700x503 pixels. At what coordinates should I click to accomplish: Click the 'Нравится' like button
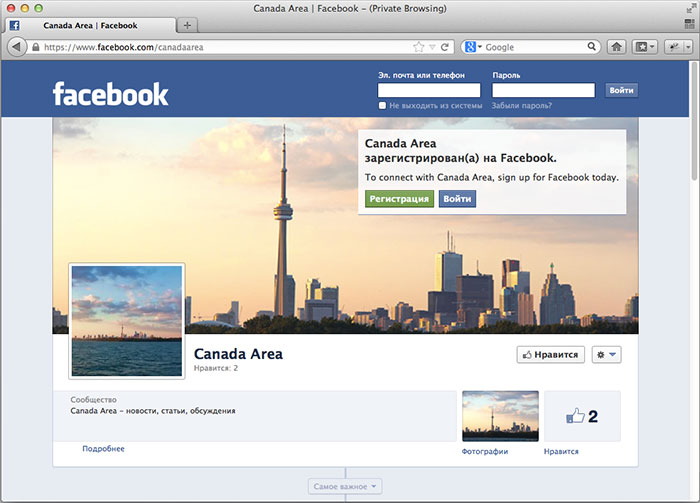551,354
